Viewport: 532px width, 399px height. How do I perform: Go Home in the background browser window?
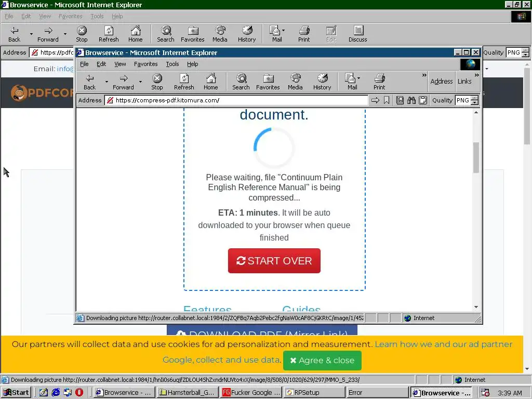coord(136,34)
